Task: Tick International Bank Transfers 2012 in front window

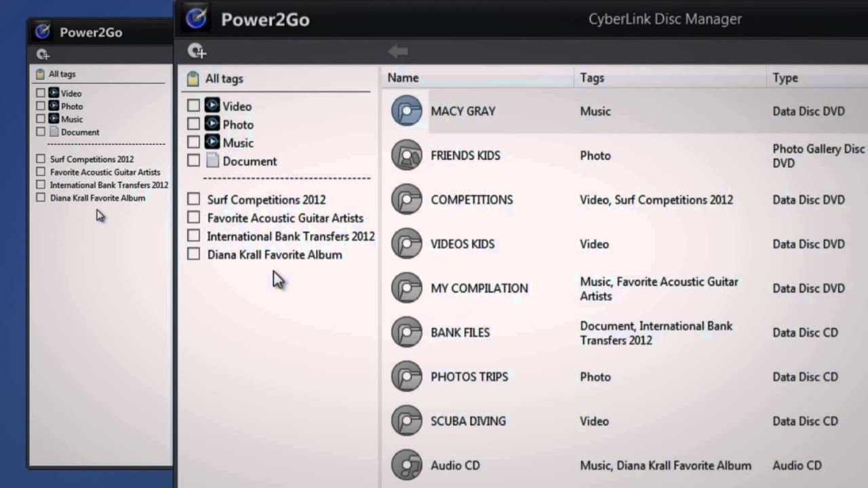Action: (194, 236)
